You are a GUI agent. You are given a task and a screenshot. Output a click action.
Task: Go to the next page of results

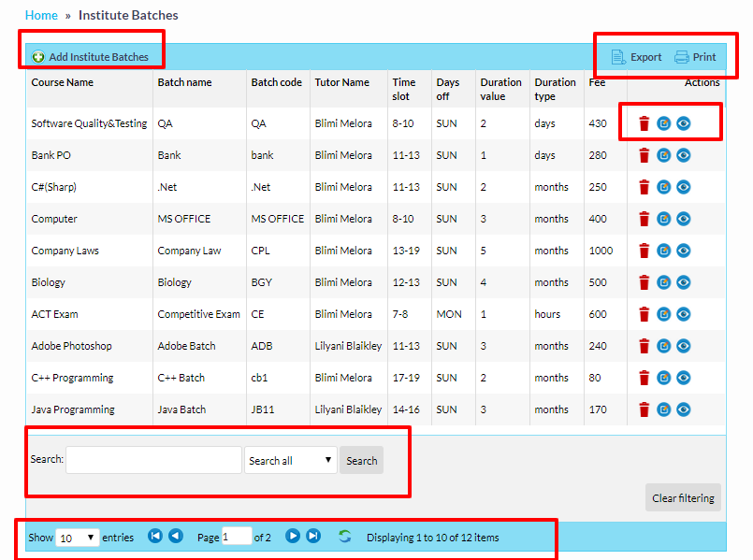coord(293,536)
